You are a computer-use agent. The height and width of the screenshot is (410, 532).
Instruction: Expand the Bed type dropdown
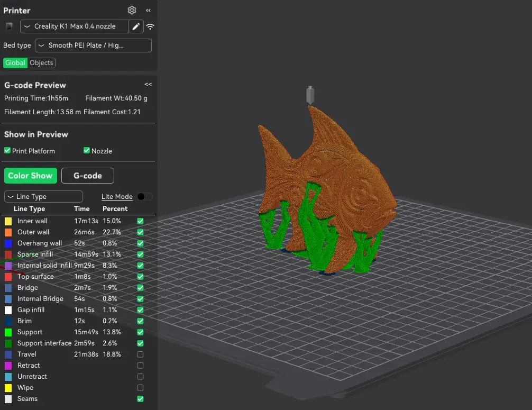pyautogui.click(x=93, y=45)
